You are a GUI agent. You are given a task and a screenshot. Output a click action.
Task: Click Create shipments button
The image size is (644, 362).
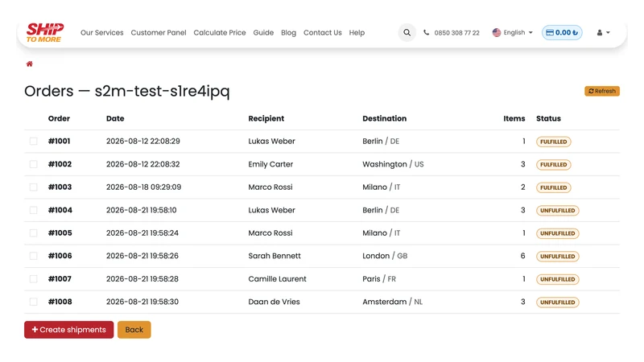pyautogui.click(x=69, y=330)
